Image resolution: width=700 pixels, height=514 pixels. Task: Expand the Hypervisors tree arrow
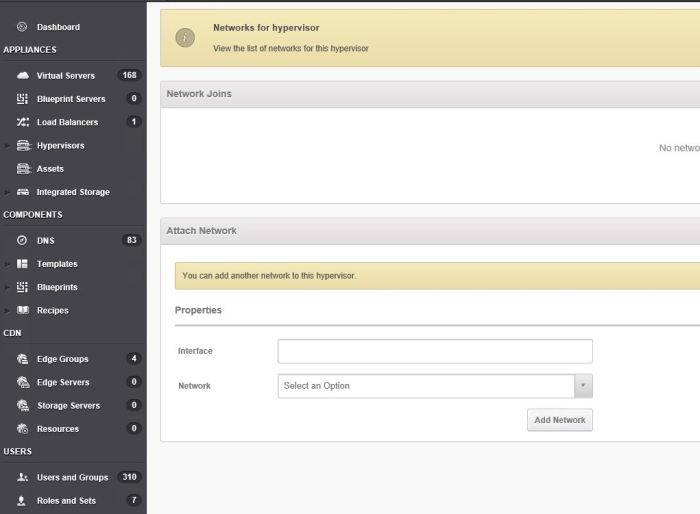(x=7, y=146)
